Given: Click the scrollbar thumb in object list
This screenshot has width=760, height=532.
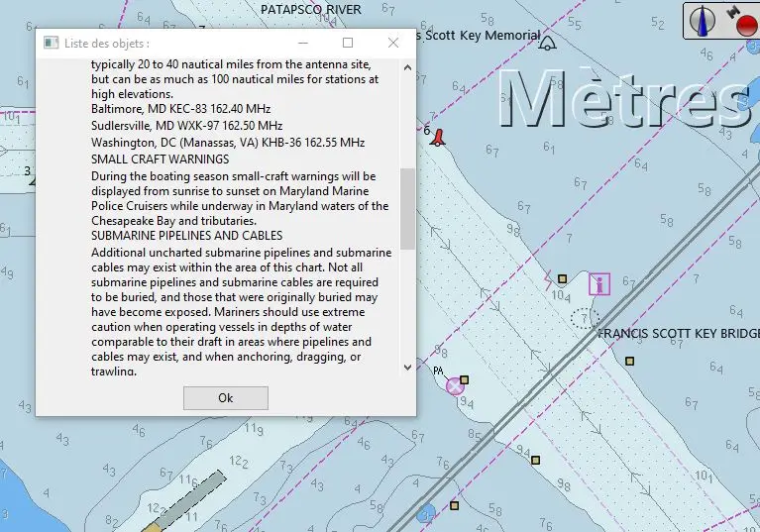Looking at the screenshot, I should (x=407, y=208).
